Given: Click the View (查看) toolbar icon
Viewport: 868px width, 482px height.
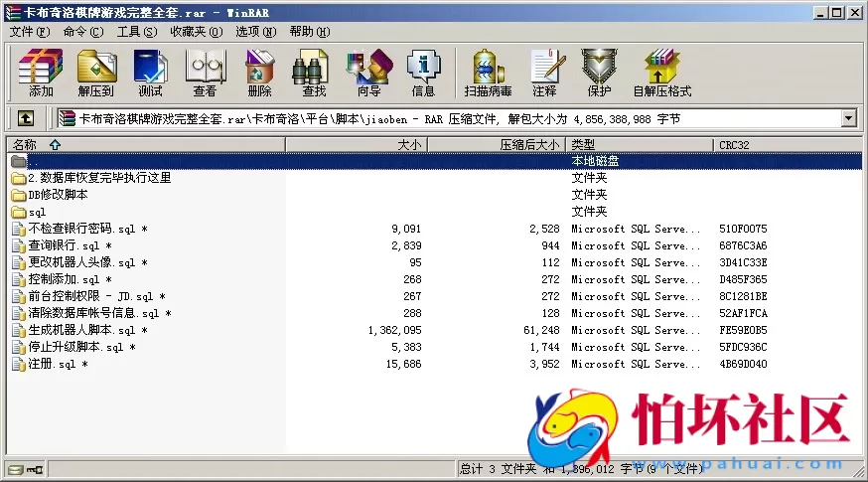Looking at the screenshot, I should [x=205, y=73].
